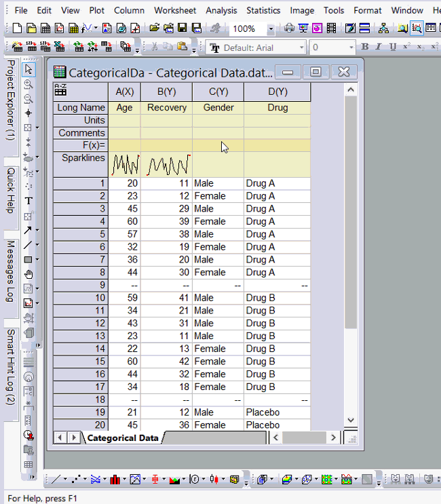Screen dimensions: 441x504
Task: Click the Print icon in the toolbar
Action: pyautogui.click(x=290, y=28)
